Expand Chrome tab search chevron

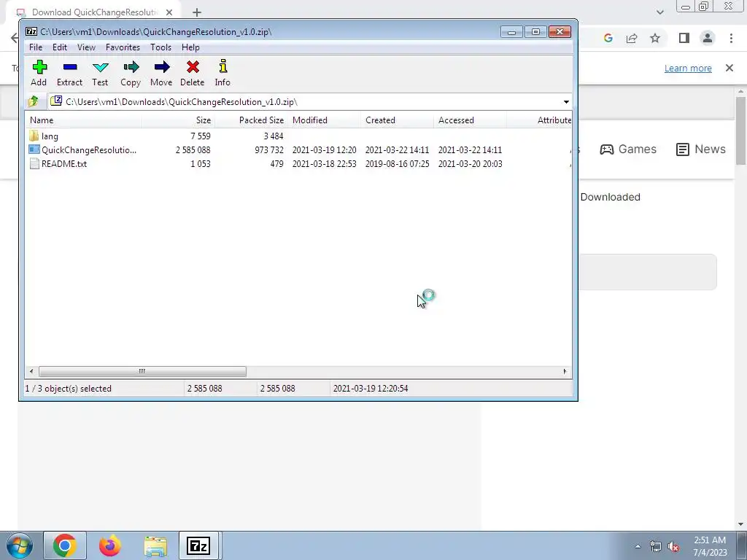click(x=659, y=12)
